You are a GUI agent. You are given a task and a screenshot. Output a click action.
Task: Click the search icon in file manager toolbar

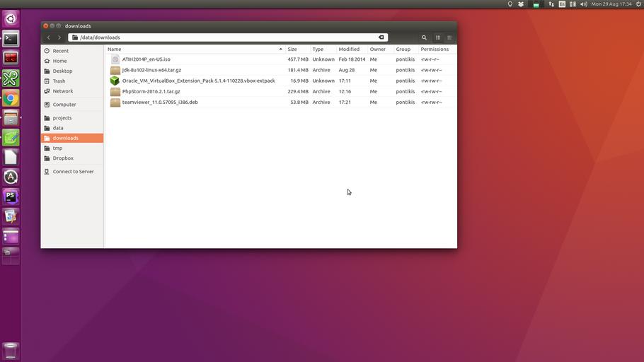click(424, 37)
